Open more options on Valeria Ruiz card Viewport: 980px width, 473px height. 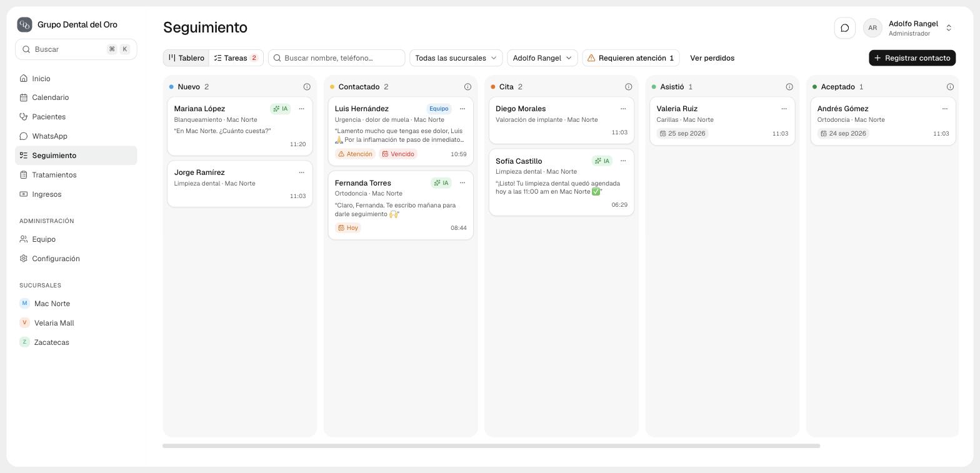click(x=784, y=109)
